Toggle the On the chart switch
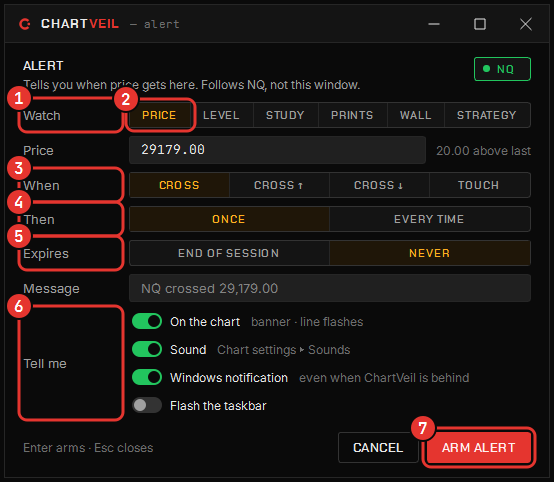This screenshot has height=482, width=554. (147, 322)
